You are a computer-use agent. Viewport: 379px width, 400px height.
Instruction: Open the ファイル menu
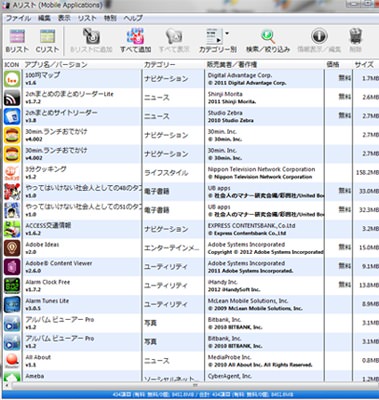coord(18,18)
